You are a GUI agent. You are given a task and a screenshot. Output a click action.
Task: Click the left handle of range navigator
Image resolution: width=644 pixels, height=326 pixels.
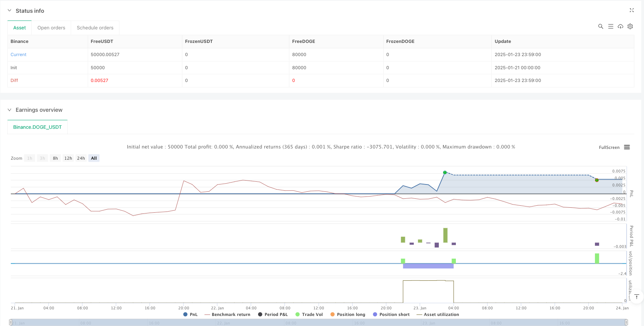coord(11,323)
